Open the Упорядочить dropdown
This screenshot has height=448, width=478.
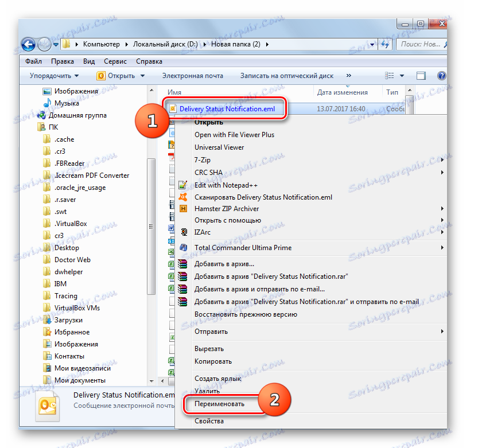[54, 76]
